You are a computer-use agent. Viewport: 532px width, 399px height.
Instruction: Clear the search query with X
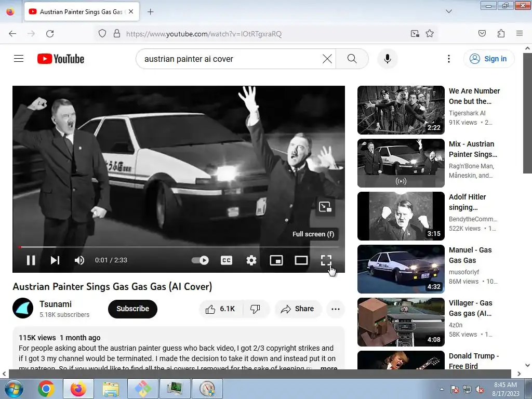tap(327, 59)
